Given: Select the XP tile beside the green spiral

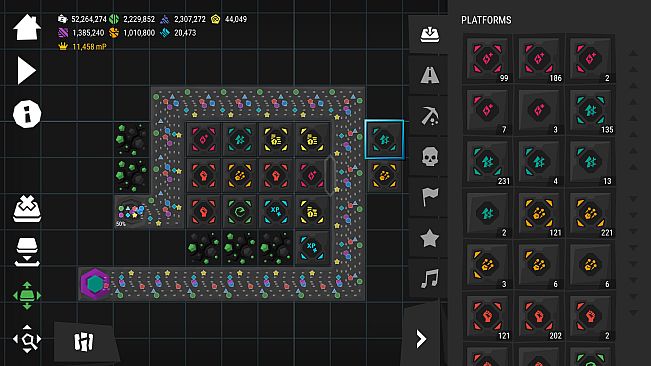Looking at the screenshot, I should [276, 212].
